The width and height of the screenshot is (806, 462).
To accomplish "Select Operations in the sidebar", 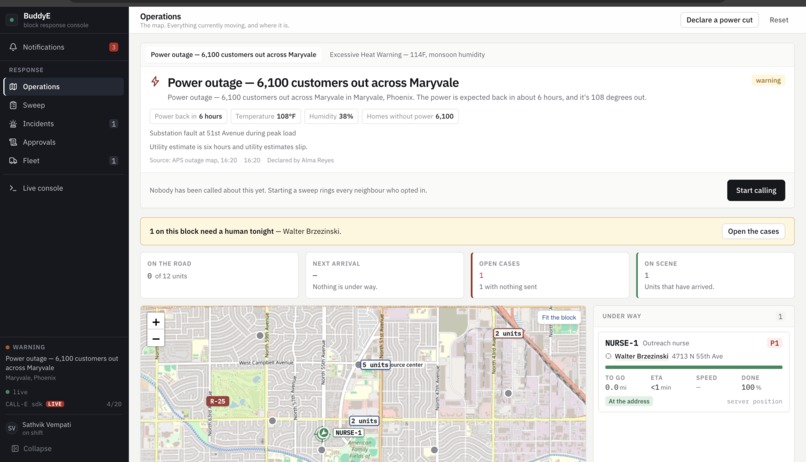I will [64, 86].
